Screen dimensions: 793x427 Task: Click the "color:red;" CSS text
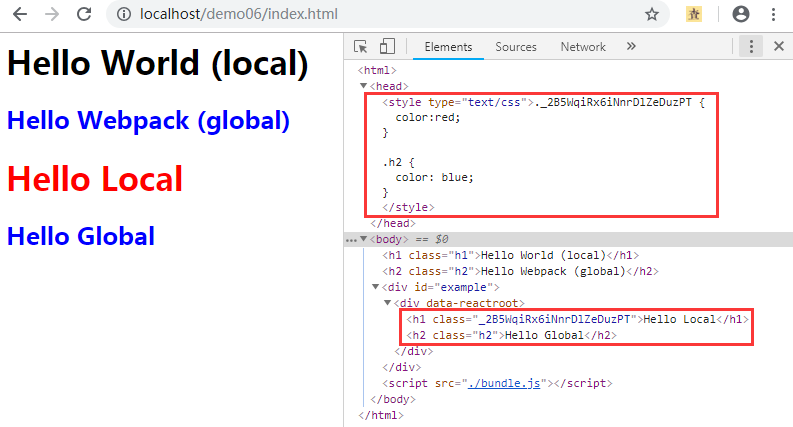[x=428, y=117]
